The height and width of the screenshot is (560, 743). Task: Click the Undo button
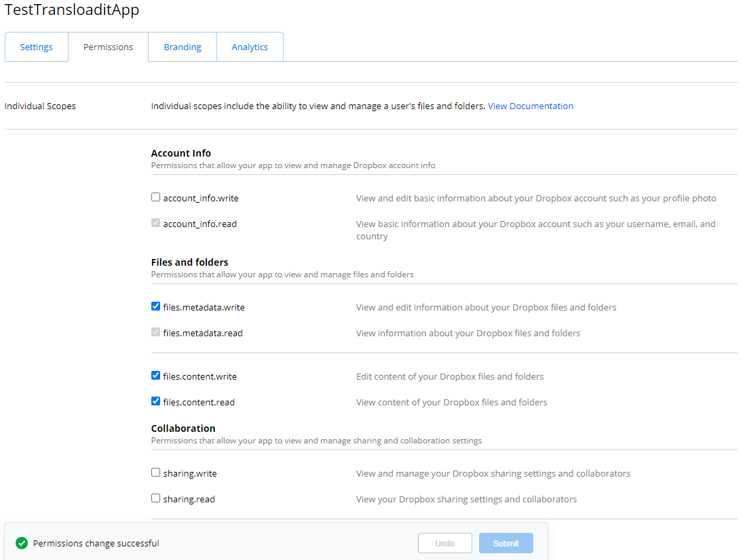click(444, 543)
